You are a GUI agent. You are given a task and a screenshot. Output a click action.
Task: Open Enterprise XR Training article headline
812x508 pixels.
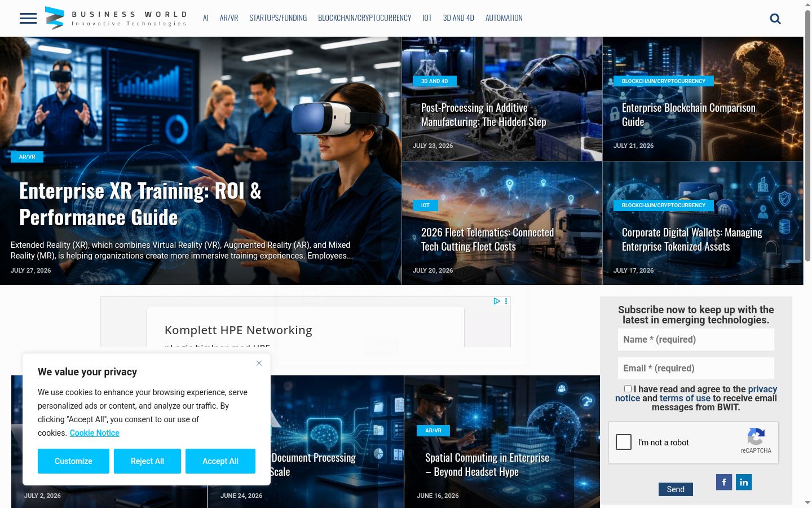140,204
